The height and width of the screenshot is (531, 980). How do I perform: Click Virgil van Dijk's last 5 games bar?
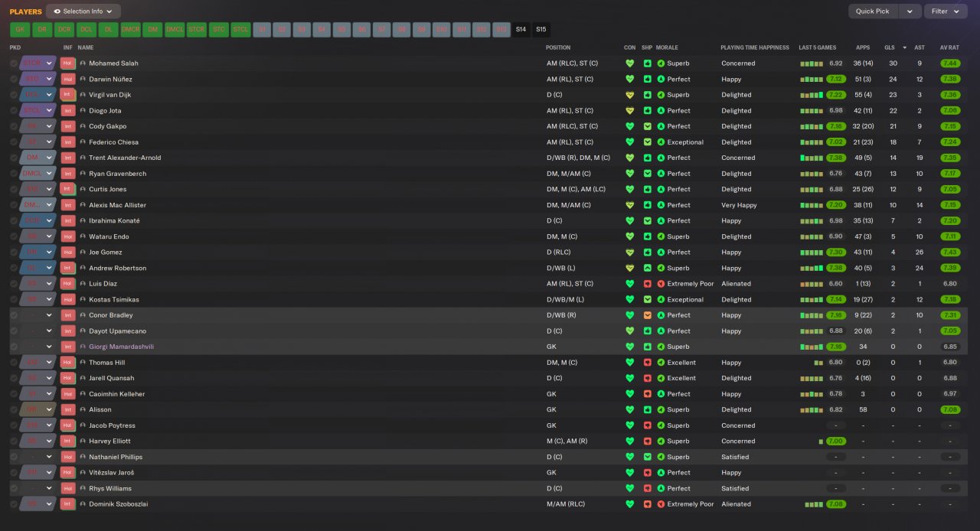811,95
